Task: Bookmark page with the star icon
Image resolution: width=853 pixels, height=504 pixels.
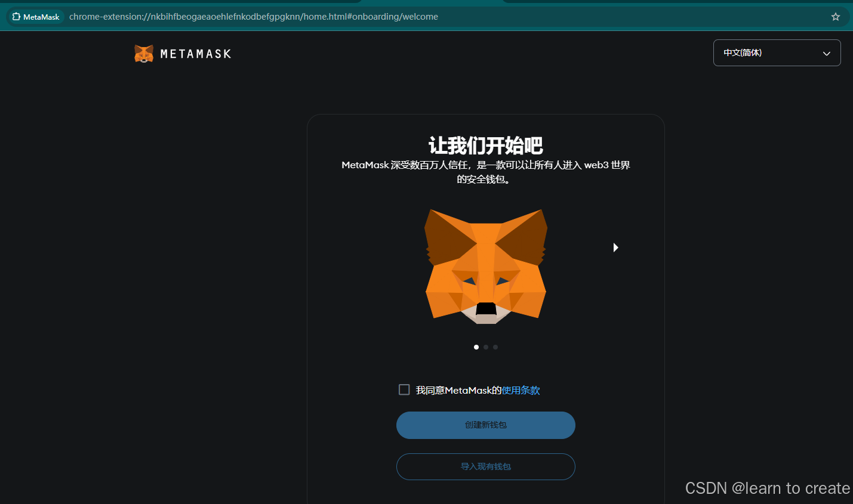Action: click(836, 17)
